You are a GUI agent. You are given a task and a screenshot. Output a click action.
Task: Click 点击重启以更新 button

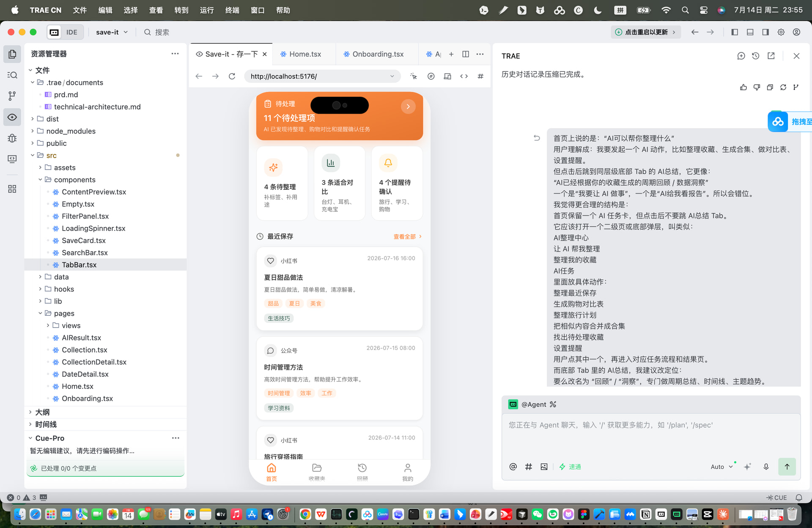point(646,32)
